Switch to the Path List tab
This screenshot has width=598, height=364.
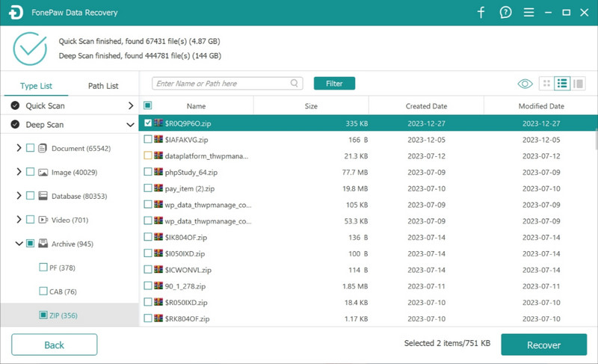[x=103, y=86]
